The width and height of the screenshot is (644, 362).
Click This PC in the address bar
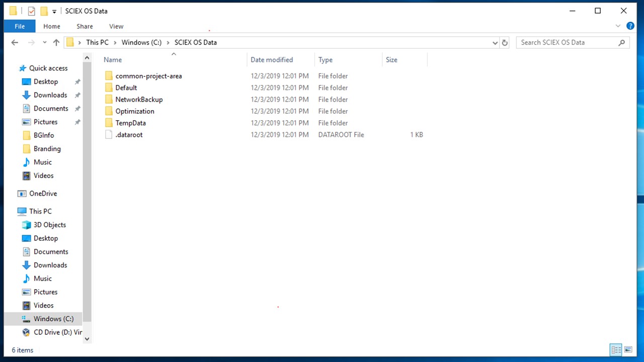[x=97, y=43]
